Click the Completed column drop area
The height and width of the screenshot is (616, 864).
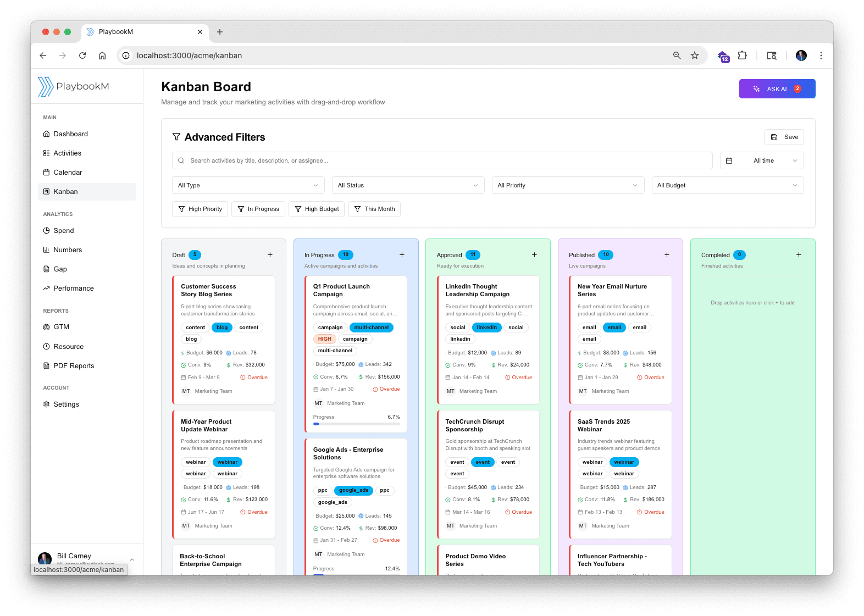pyautogui.click(x=752, y=303)
